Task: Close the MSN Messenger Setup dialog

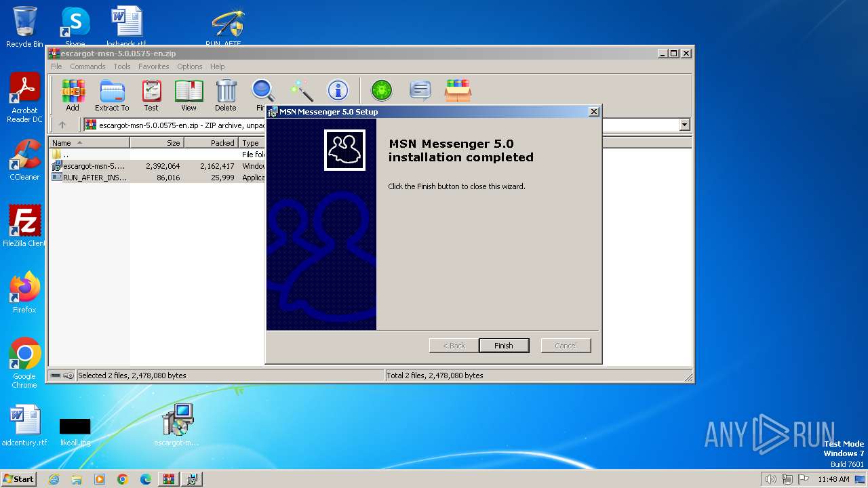Action: click(593, 112)
